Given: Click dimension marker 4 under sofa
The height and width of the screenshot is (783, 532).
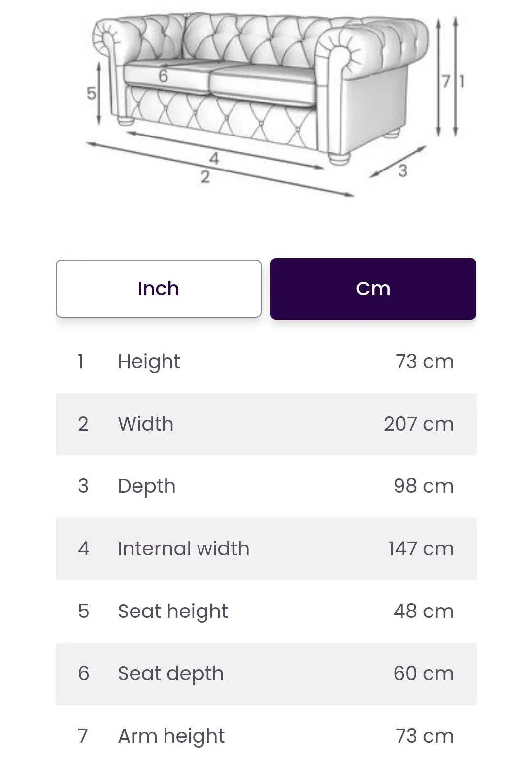Looking at the screenshot, I should click(x=214, y=158).
